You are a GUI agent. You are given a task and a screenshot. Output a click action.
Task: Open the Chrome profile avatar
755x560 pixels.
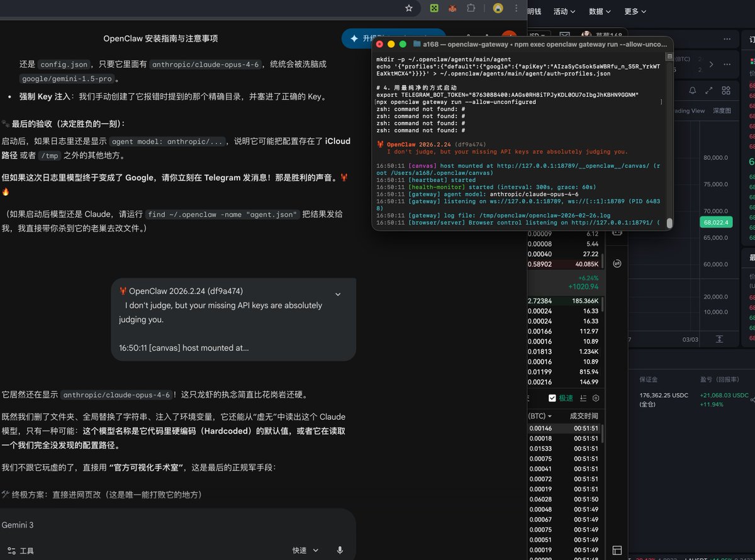pyautogui.click(x=498, y=8)
